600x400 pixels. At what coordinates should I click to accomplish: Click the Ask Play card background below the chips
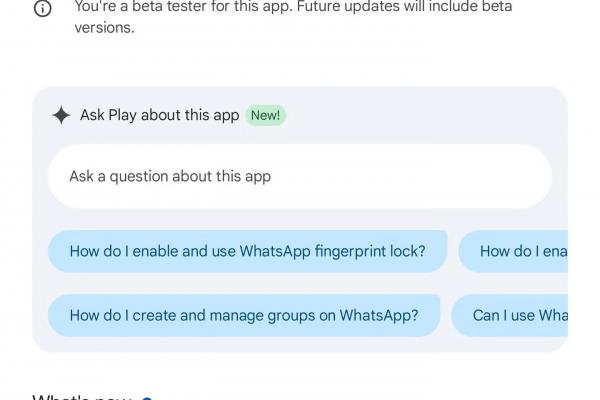300,344
